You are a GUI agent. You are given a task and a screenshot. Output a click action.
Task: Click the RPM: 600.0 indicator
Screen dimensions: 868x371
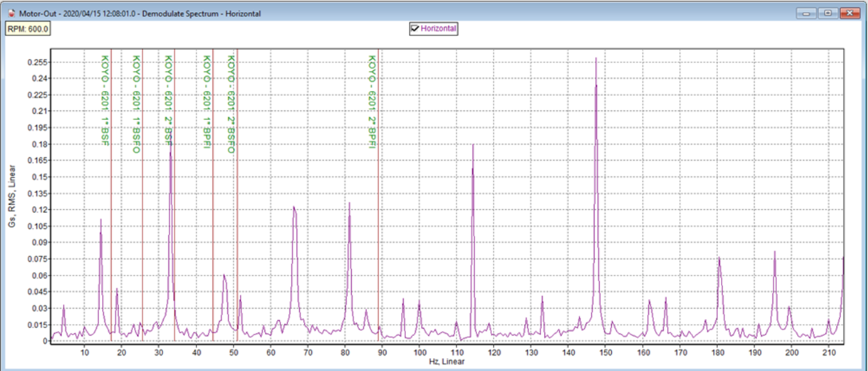tap(28, 29)
